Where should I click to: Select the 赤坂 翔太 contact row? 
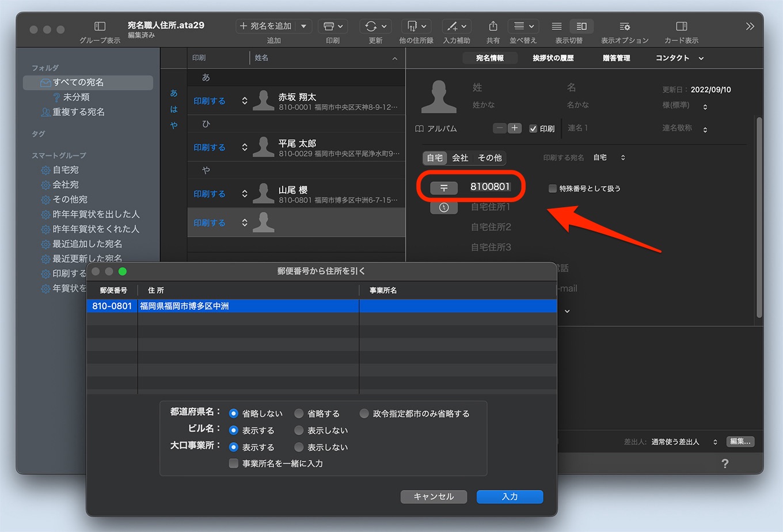(297, 101)
